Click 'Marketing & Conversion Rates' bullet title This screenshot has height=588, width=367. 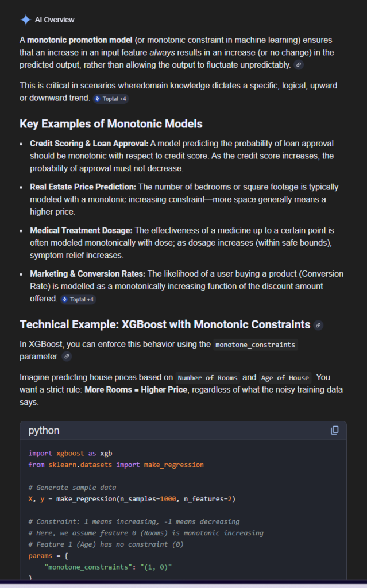coord(87,274)
